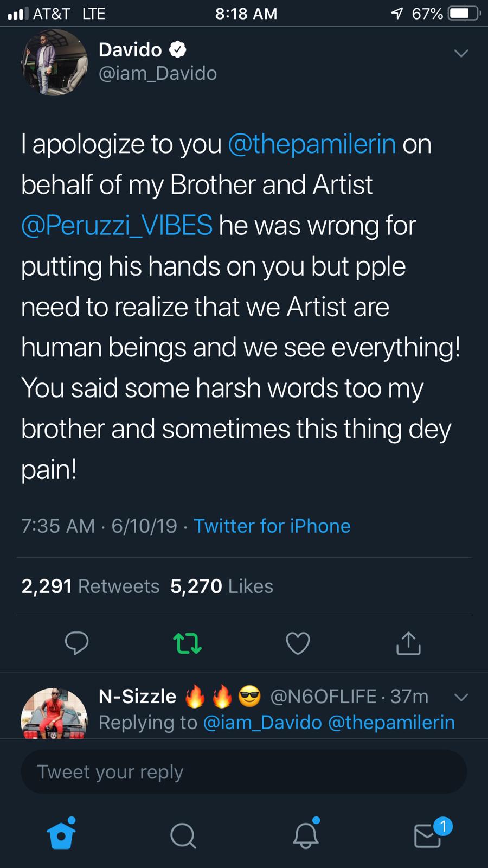Tap the verified badge beside Davido
The height and width of the screenshot is (868, 488).
pos(178,50)
